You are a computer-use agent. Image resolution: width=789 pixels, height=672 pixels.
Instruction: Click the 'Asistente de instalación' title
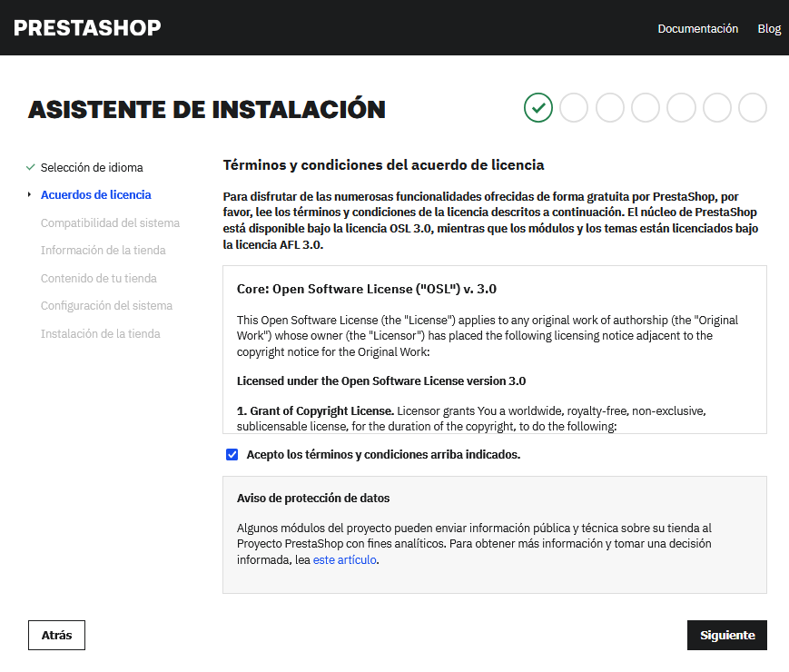(207, 110)
